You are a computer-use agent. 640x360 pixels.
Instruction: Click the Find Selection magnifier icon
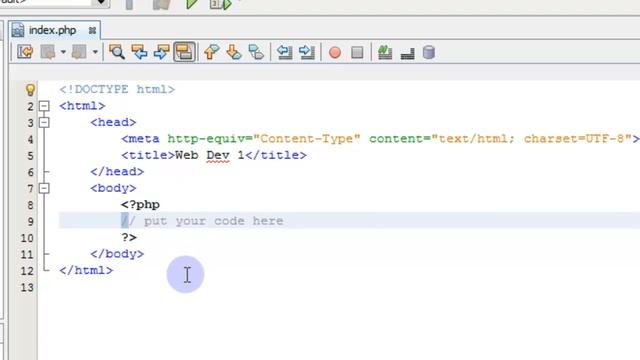pyautogui.click(x=117, y=52)
